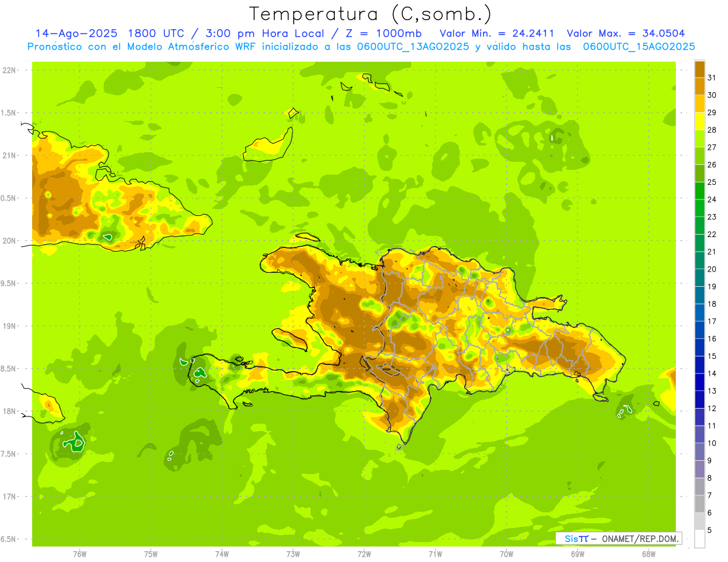Click the green colorbar swatch between 24 and 25
The height and width of the screenshot is (562, 728).
(x=699, y=191)
